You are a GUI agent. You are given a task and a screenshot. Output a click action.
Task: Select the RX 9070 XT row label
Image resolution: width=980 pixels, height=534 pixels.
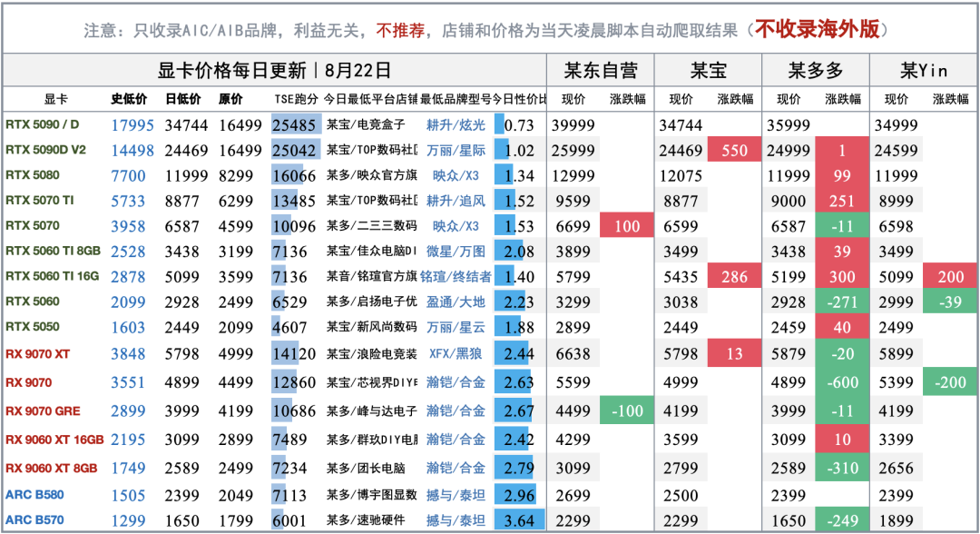point(37,354)
